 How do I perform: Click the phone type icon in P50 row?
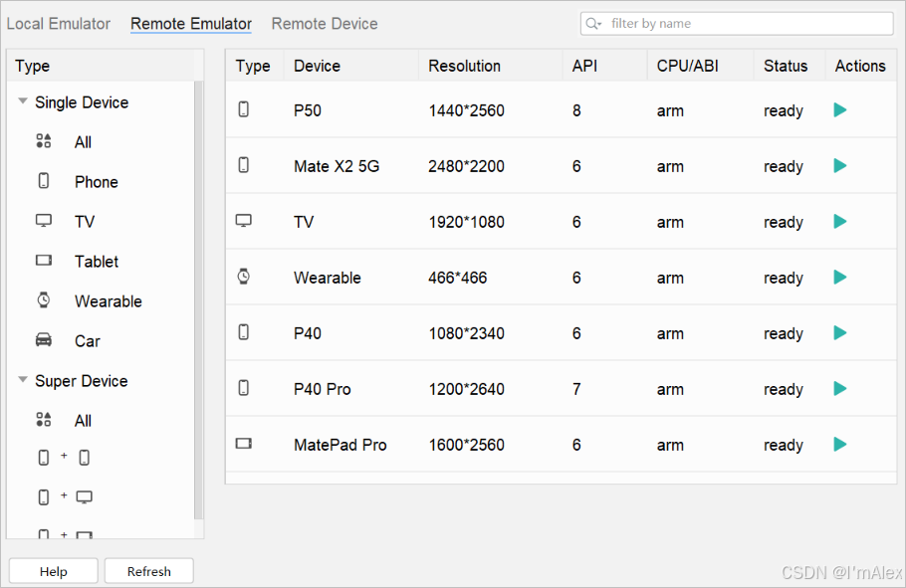pos(244,109)
